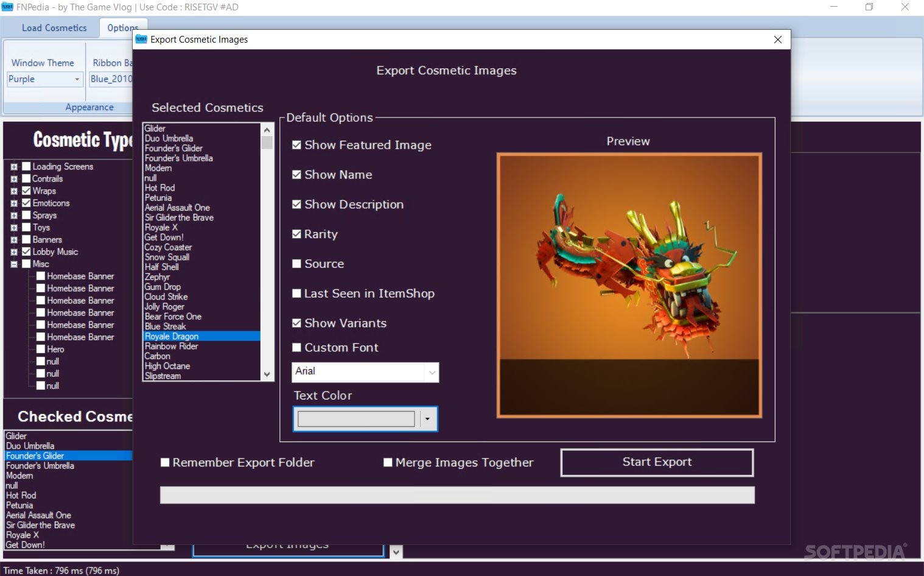Image resolution: width=924 pixels, height=576 pixels.
Task: Select Cloud Strike in Selected Cosmetics
Action: [x=201, y=297]
